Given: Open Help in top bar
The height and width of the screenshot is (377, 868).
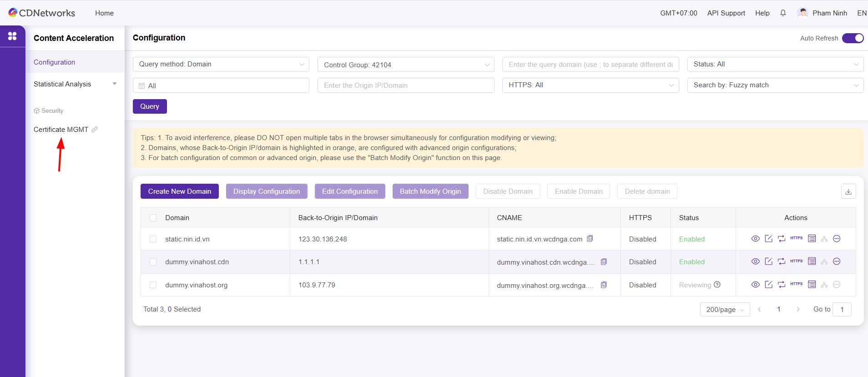Looking at the screenshot, I should pos(762,13).
